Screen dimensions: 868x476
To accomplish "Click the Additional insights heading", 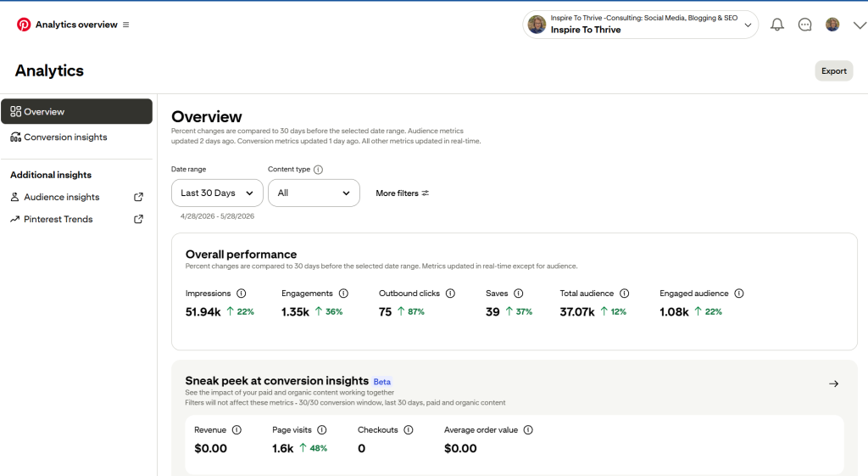I will coord(51,175).
